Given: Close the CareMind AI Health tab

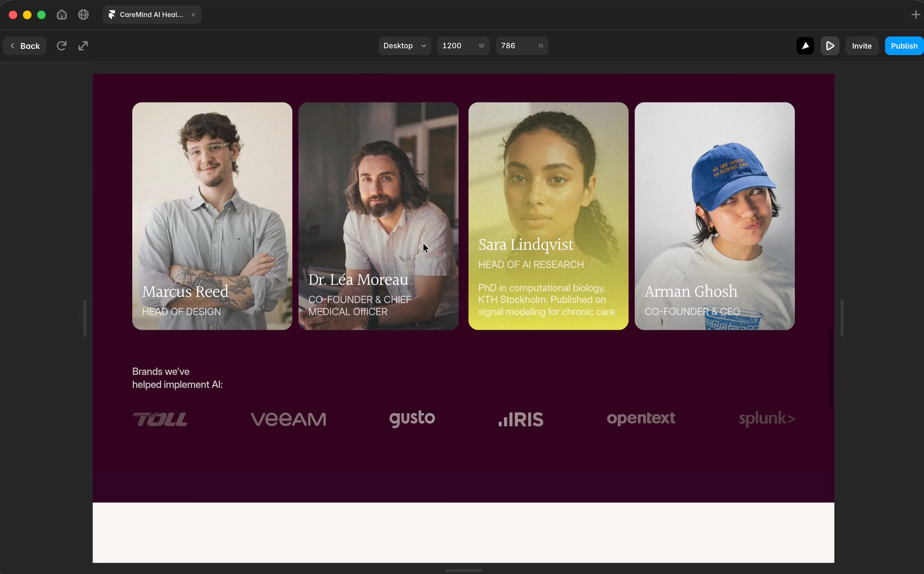Looking at the screenshot, I should (x=193, y=15).
